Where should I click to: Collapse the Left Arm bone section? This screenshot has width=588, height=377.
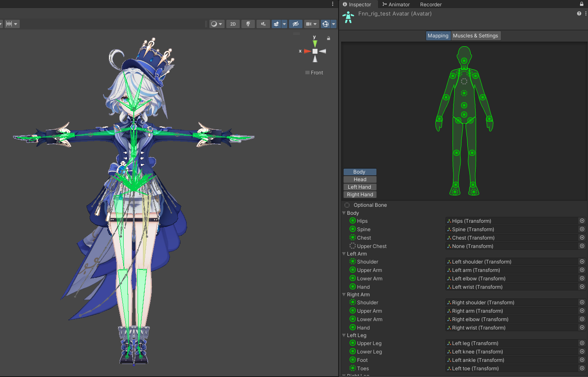(x=344, y=254)
